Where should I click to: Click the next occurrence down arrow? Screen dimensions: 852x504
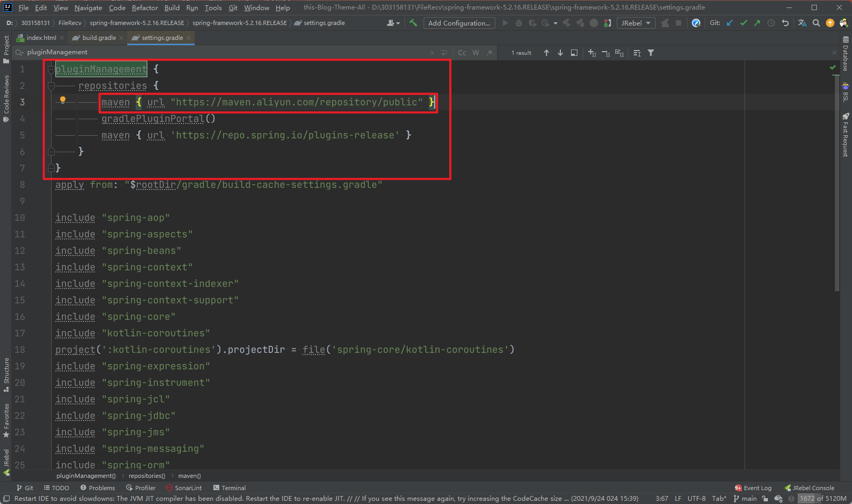click(x=560, y=53)
